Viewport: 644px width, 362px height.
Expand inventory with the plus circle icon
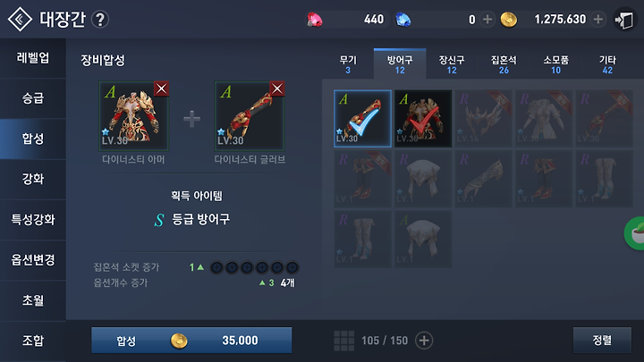click(424, 341)
